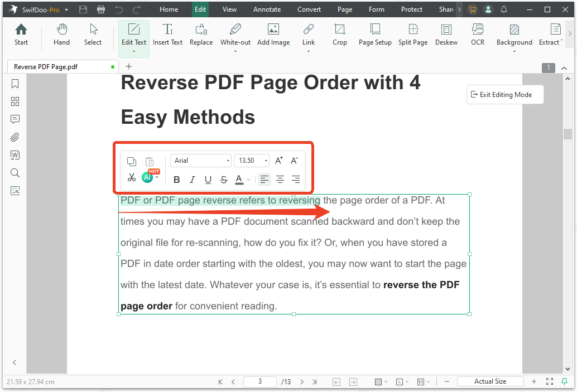
Task: Expand more ribbon tabs with the chevron
Action: coord(460,9)
